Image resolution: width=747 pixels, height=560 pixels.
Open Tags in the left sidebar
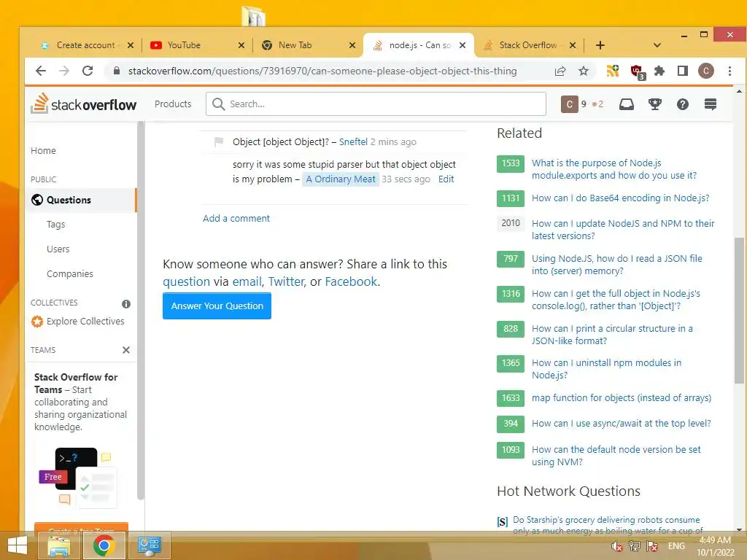(55, 225)
